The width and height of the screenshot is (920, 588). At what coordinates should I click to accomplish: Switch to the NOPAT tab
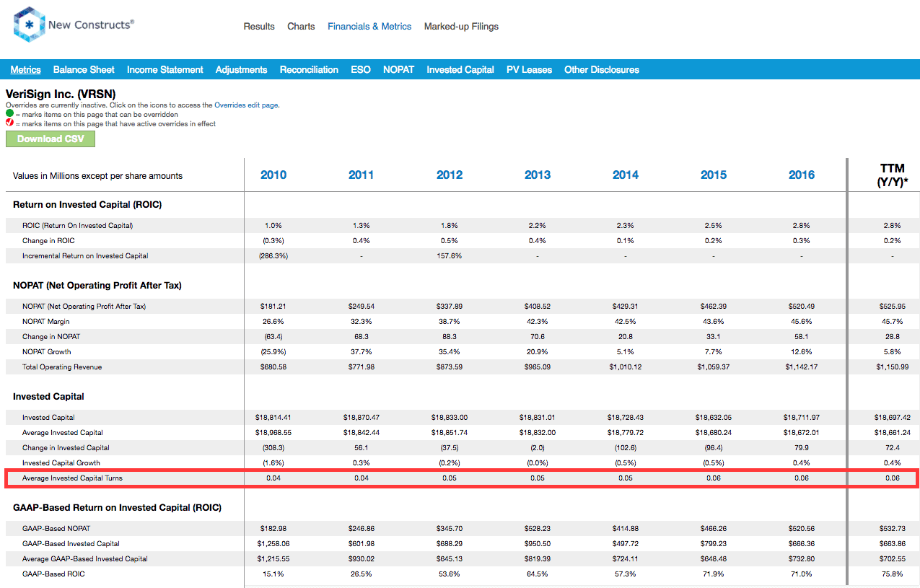(x=399, y=70)
